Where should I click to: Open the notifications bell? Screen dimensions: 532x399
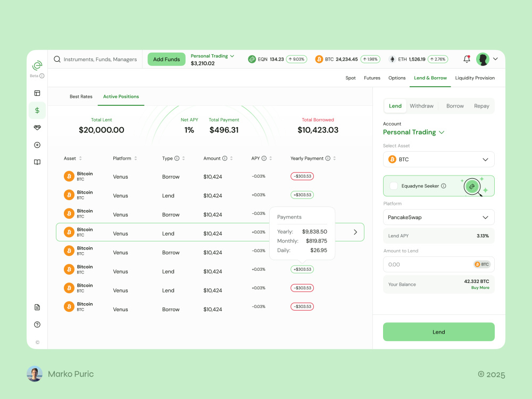click(467, 59)
